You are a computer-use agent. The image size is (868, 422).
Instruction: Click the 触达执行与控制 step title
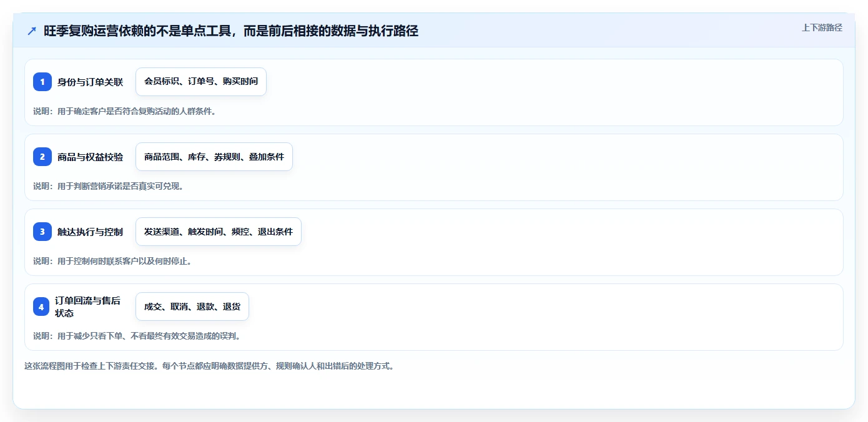click(90, 232)
